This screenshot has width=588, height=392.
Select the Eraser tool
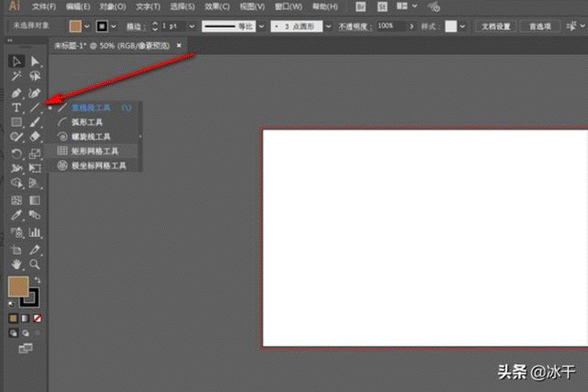click(x=35, y=137)
